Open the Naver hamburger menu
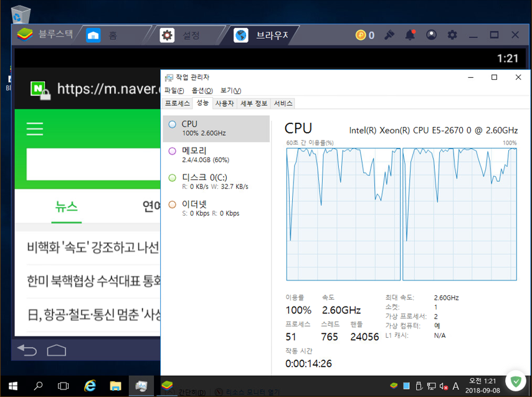The width and height of the screenshot is (532, 397). [35, 129]
